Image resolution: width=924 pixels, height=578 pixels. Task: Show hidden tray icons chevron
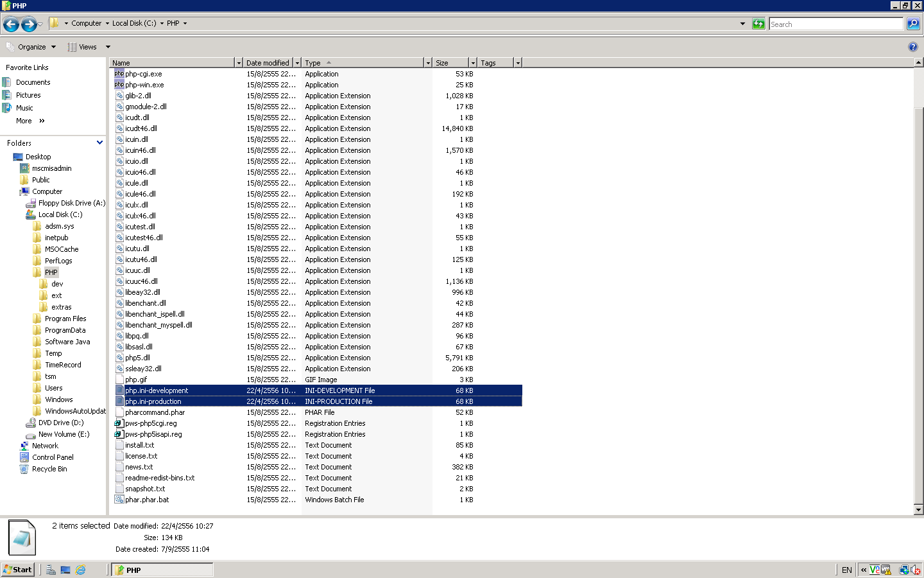pos(864,570)
